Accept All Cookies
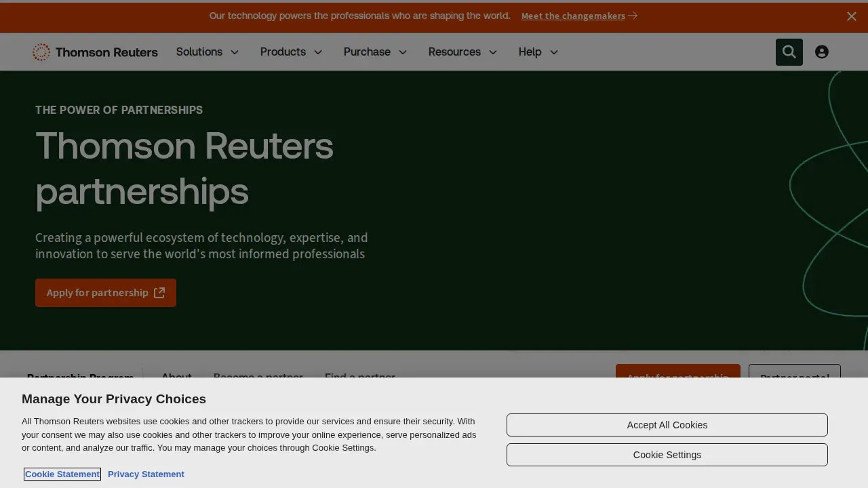Screen dimensions: 868x488 [667, 425]
